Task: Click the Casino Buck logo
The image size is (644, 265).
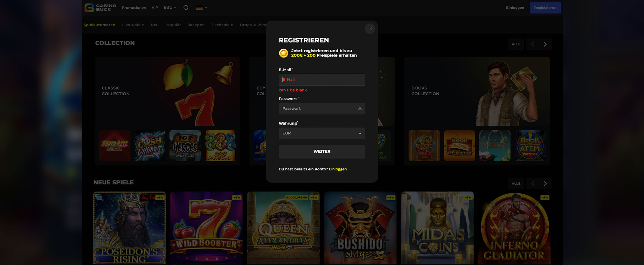Action: tap(100, 8)
